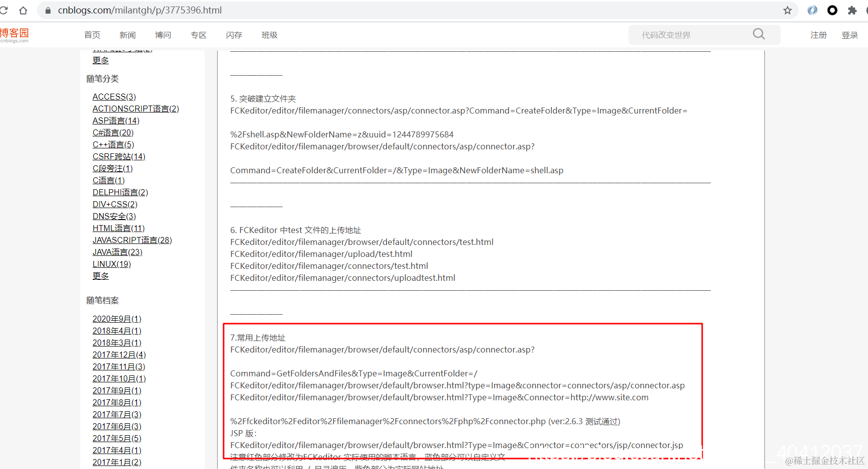Reload the page with the refresh icon
868x469 pixels.
click(x=3, y=10)
